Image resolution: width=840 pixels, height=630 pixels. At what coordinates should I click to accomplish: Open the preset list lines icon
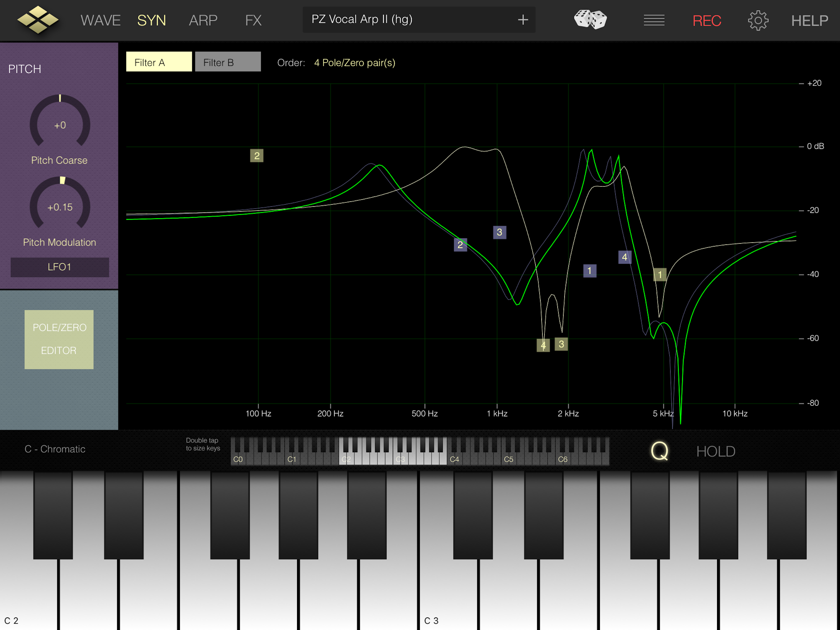point(654,20)
